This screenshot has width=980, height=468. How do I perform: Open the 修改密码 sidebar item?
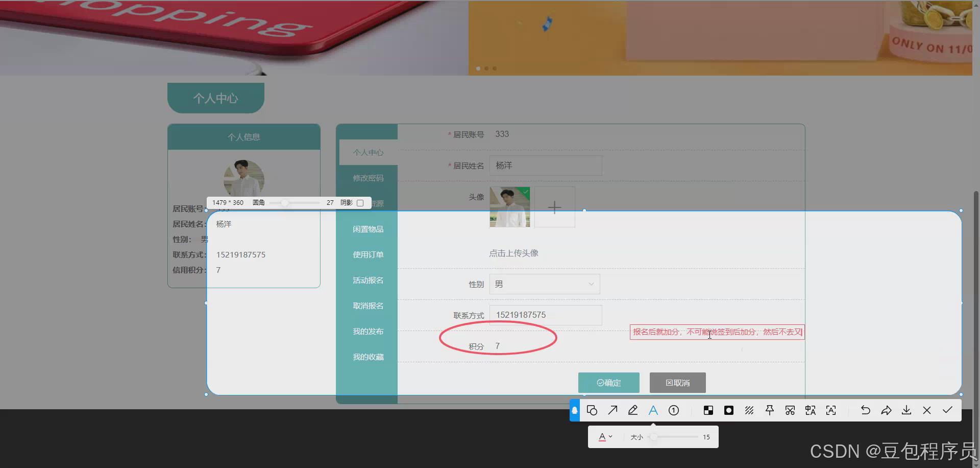pyautogui.click(x=368, y=178)
